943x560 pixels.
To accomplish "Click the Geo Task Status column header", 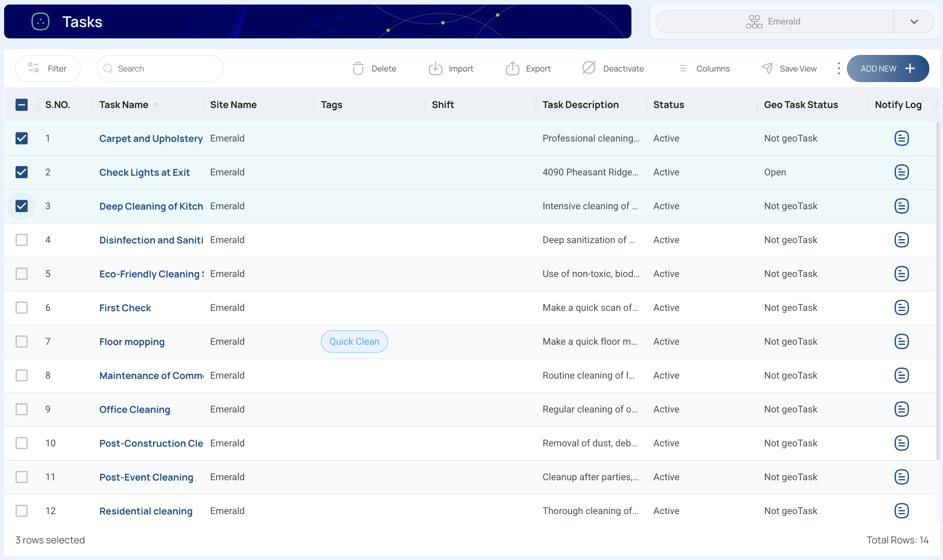I will pyautogui.click(x=800, y=105).
